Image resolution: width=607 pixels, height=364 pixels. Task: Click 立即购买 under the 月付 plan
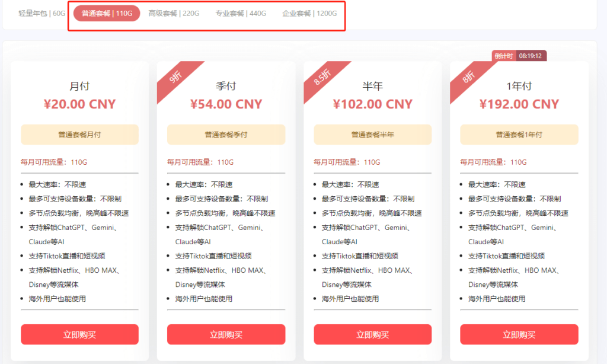[x=80, y=334]
